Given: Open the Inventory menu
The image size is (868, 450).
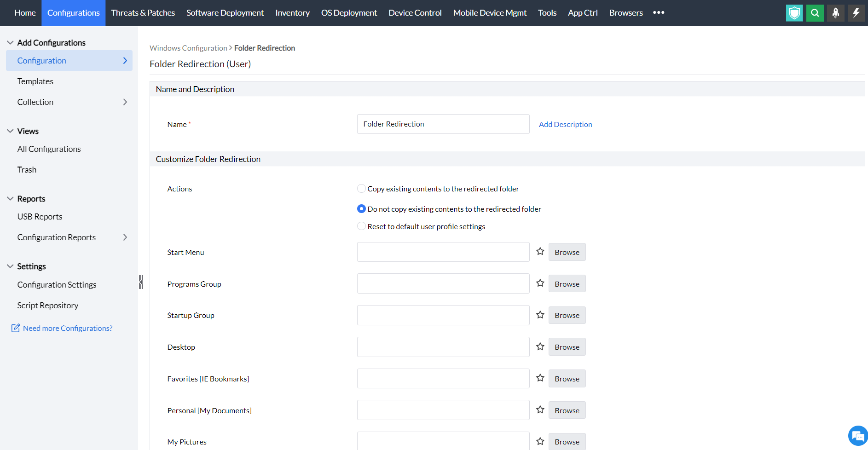Looking at the screenshot, I should 292,13.
